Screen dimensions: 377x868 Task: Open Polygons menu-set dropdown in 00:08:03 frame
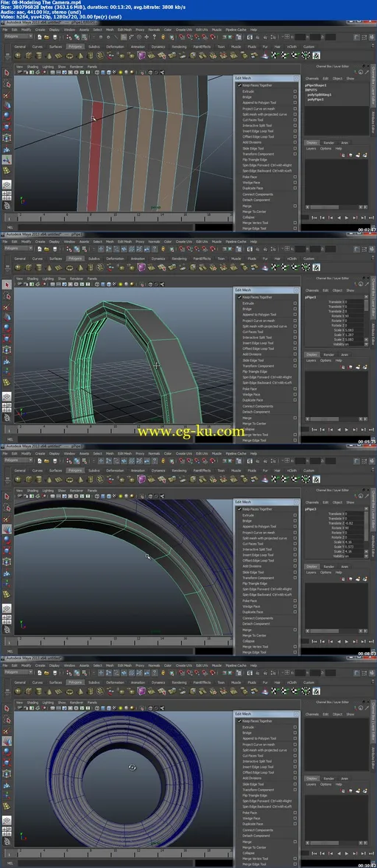click(x=18, y=461)
